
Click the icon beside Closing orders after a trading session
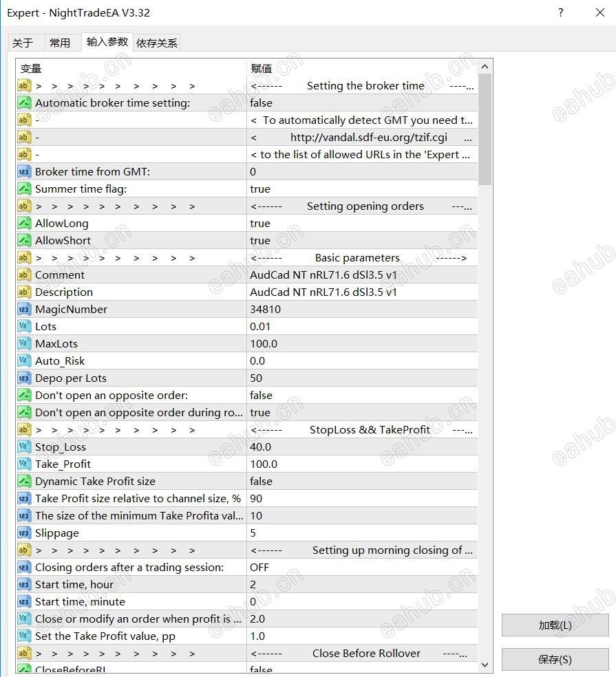coord(24,568)
